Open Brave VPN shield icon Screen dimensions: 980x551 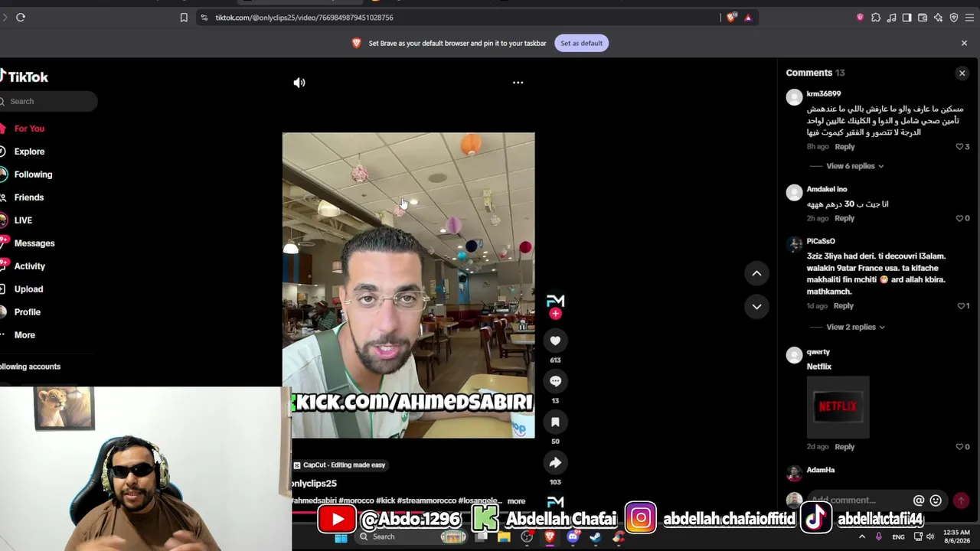[954, 18]
